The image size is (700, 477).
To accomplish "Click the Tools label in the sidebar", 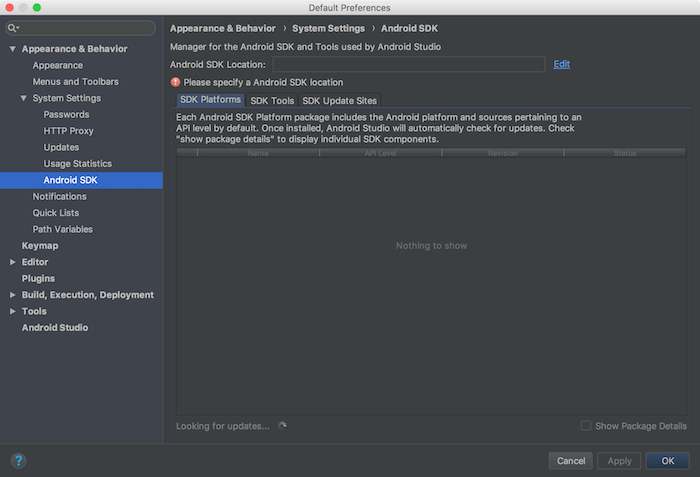I will (34, 311).
